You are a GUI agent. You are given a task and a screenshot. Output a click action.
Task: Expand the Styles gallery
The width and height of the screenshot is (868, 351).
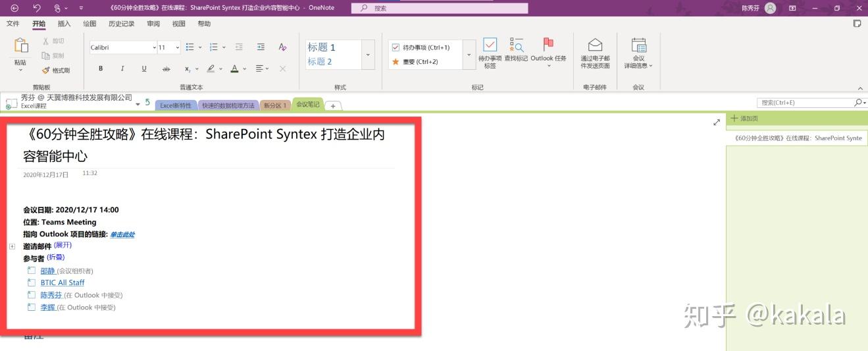coord(368,55)
